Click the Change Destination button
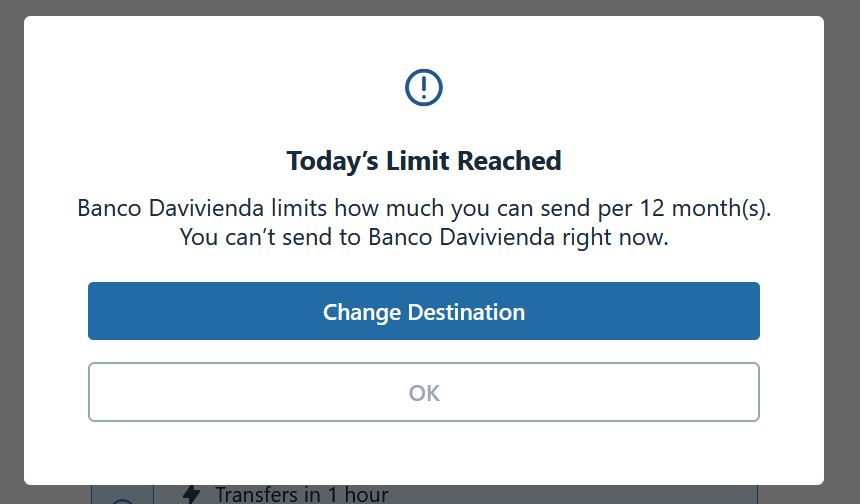The image size is (860, 504). click(x=423, y=311)
